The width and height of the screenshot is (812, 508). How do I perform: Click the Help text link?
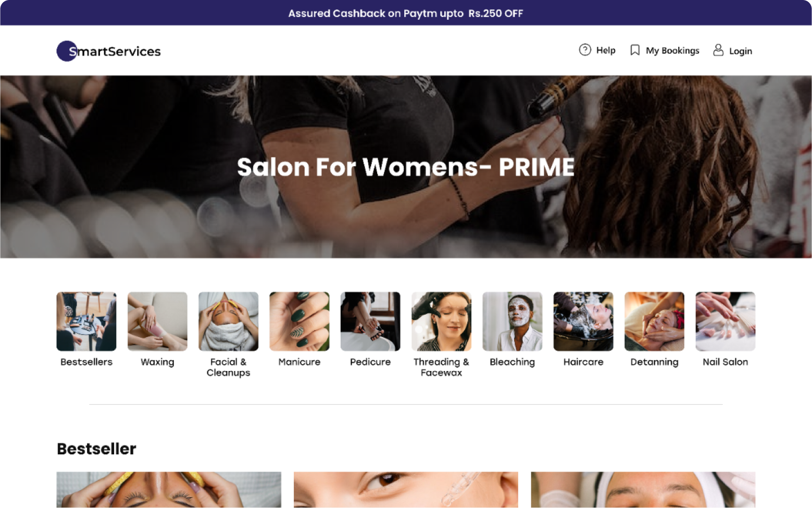pos(606,51)
